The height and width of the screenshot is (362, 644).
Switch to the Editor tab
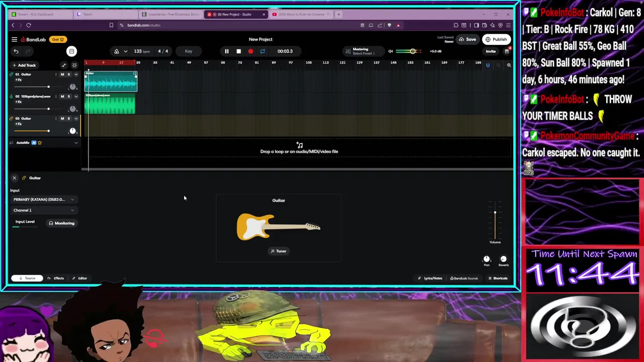[79, 278]
